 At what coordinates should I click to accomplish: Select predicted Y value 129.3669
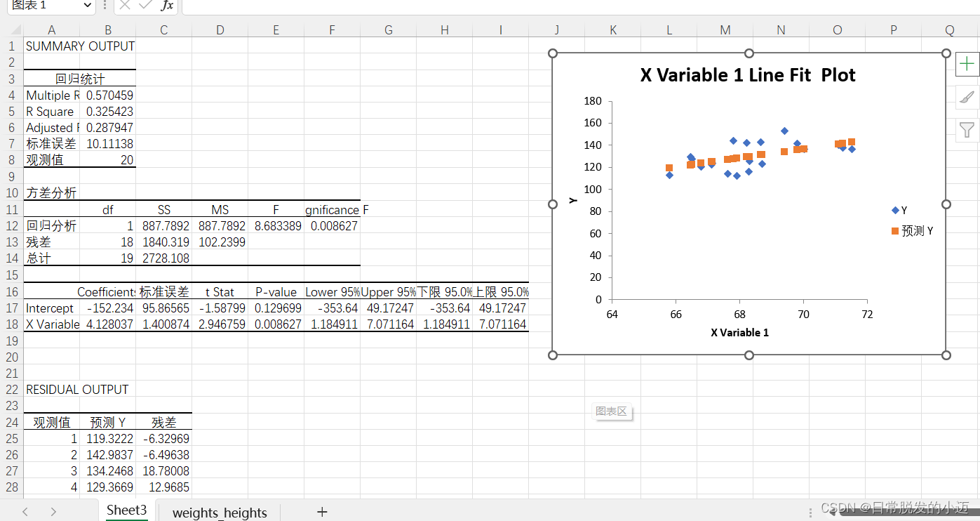(x=107, y=487)
